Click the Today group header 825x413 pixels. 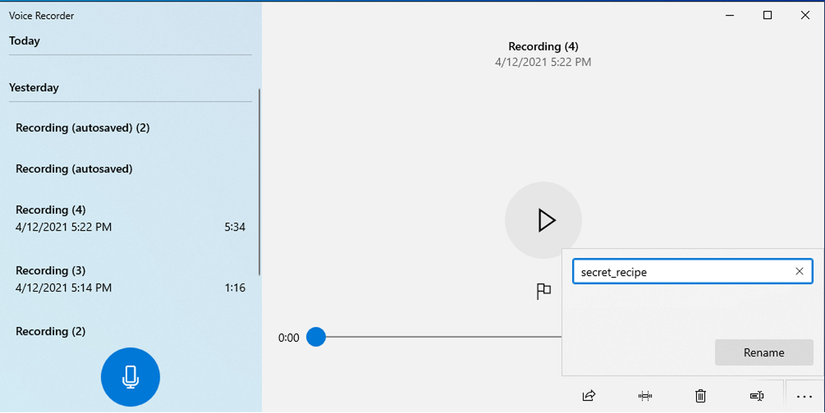24,41
